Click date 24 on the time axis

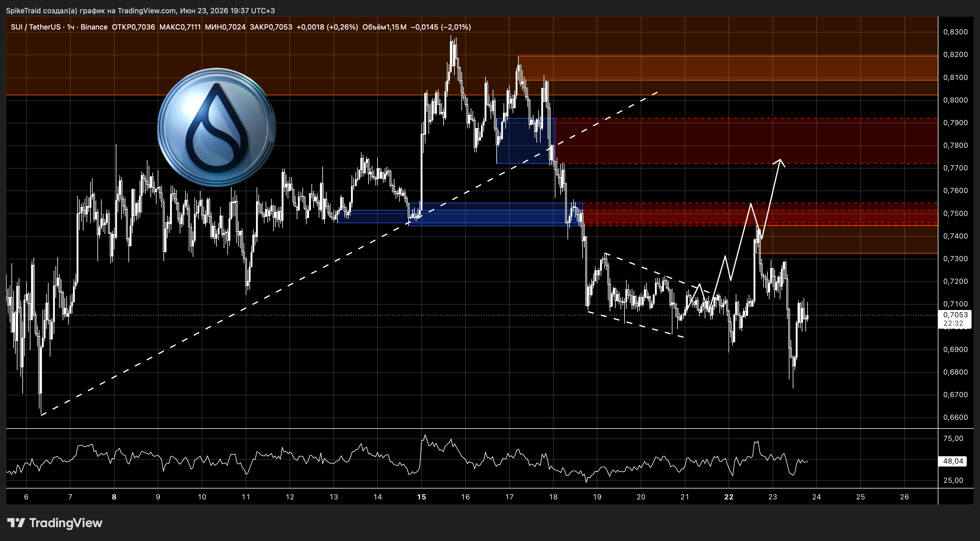[x=817, y=497]
